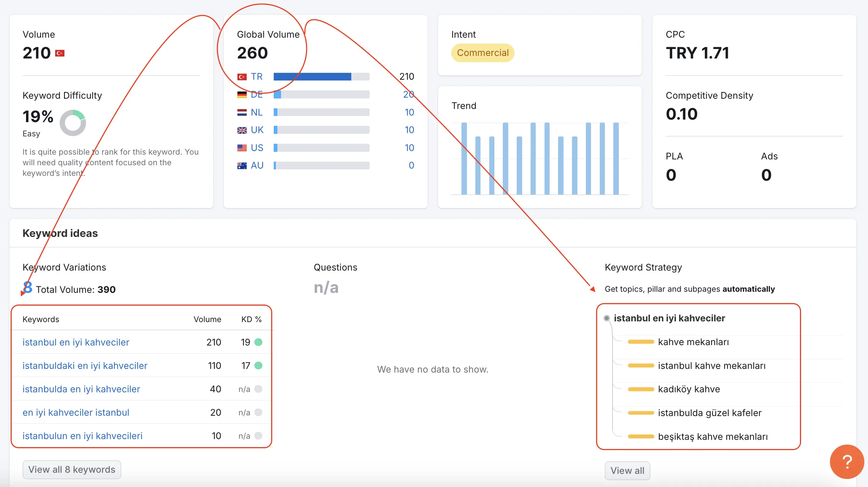
Task: Click the Turkey flag beside Volume 210
Action: pyautogui.click(x=60, y=53)
